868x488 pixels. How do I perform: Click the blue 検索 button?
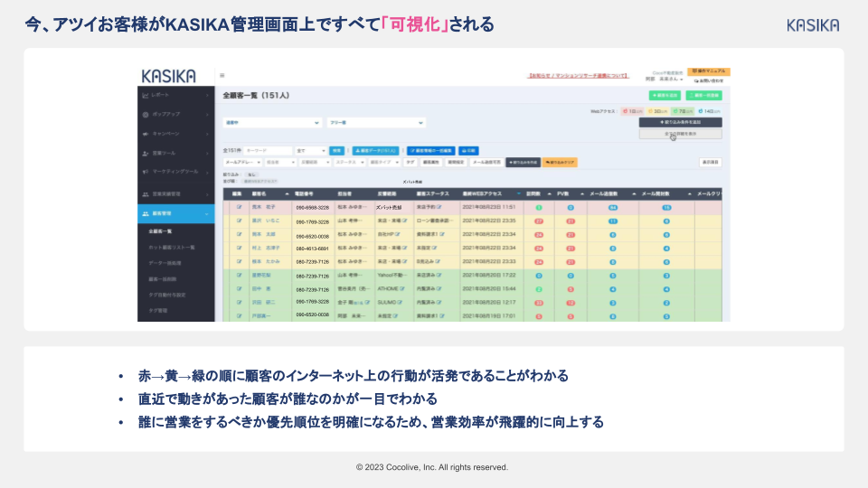(336, 151)
